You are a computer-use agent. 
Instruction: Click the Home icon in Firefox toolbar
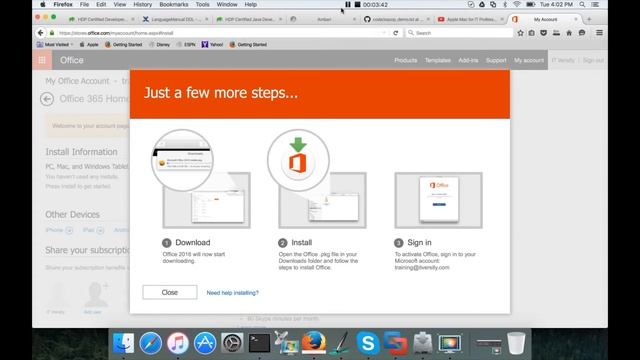(x=569, y=33)
